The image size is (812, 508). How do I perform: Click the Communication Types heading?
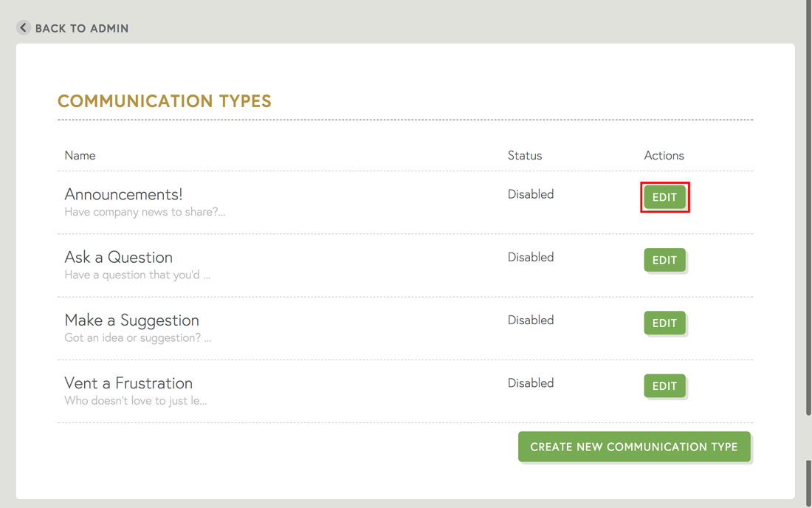pyautogui.click(x=164, y=101)
